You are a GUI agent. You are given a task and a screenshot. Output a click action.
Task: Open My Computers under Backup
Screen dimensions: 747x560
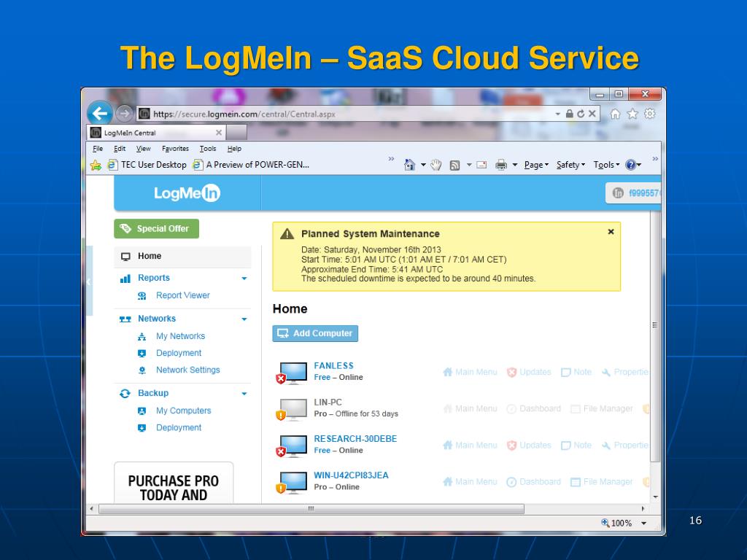point(183,411)
